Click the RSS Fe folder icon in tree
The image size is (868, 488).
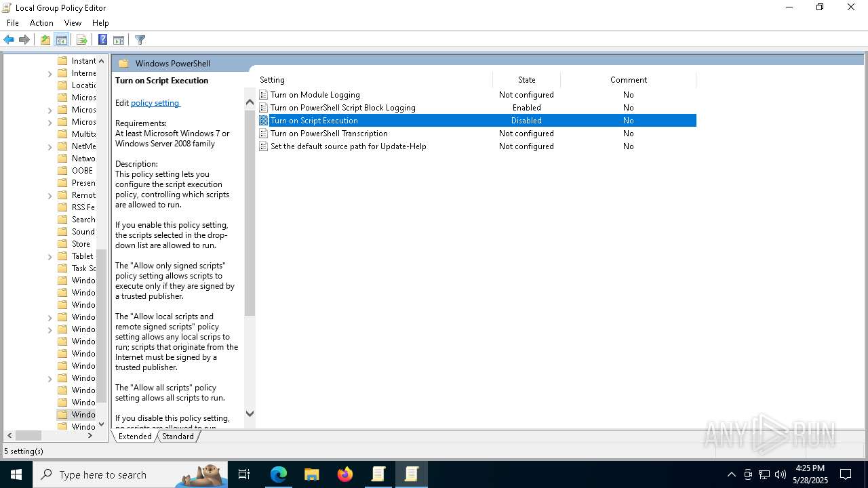coord(62,207)
